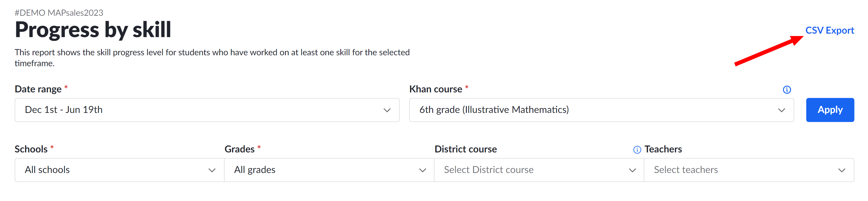868x201 pixels.
Task: Click the CSV Export link
Action: tap(830, 30)
